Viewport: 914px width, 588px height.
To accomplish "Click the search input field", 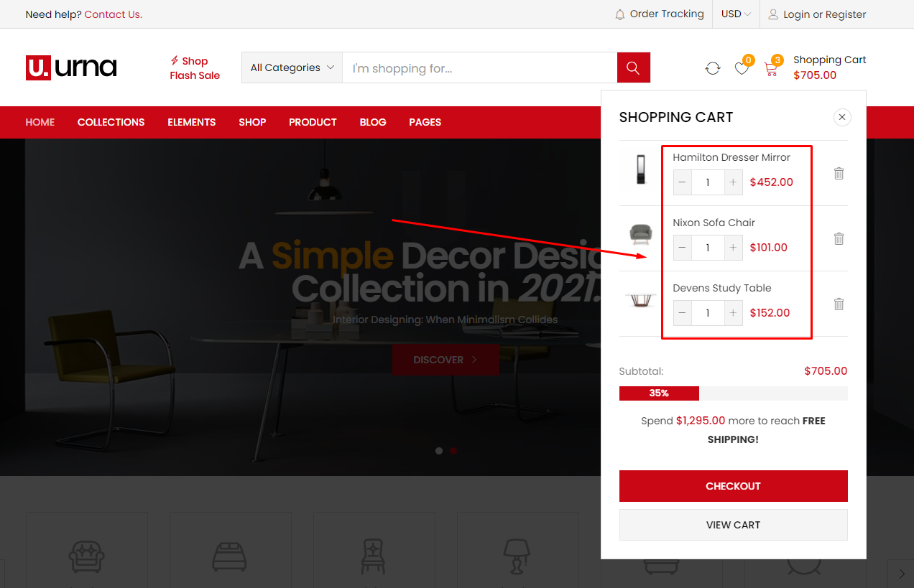I will (479, 68).
